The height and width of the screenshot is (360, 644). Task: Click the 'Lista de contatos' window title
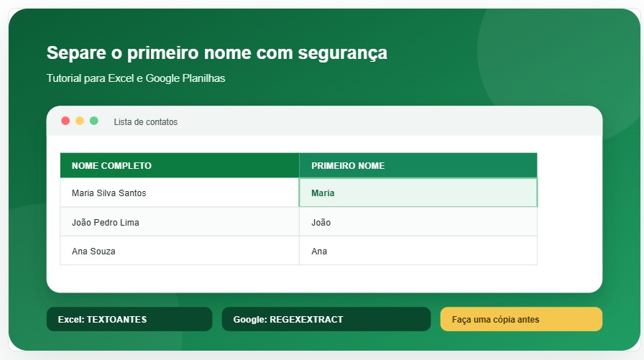tap(146, 122)
